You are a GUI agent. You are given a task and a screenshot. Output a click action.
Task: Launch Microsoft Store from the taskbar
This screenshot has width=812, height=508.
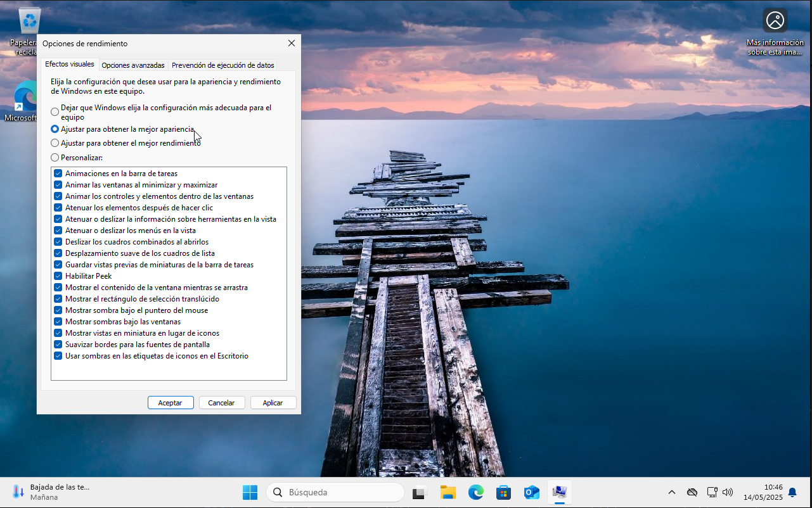[x=504, y=492]
